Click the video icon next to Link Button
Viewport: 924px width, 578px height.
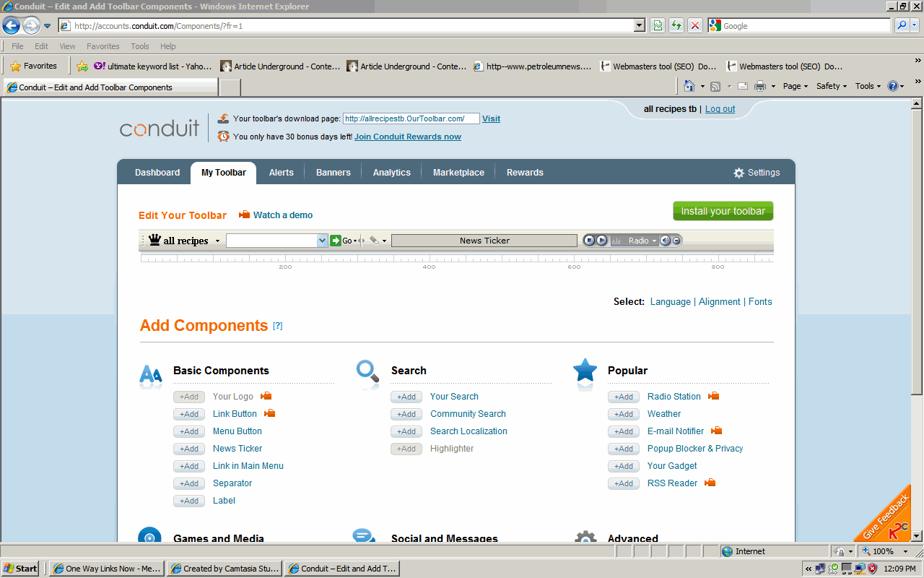tap(270, 413)
